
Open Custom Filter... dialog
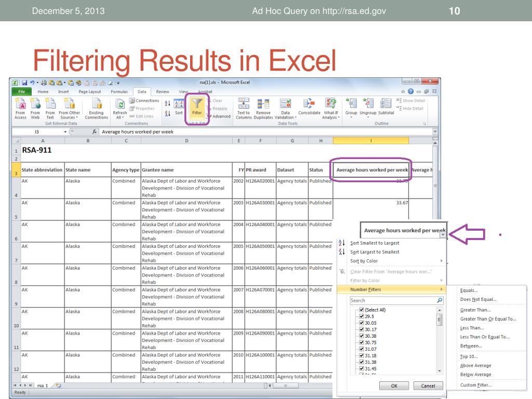pos(476,385)
